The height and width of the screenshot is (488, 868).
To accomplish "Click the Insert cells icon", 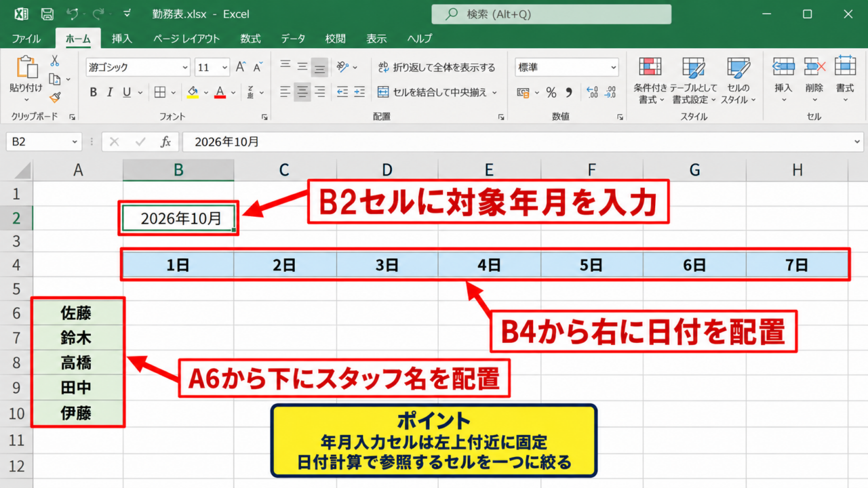I will click(x=783, y=66).
